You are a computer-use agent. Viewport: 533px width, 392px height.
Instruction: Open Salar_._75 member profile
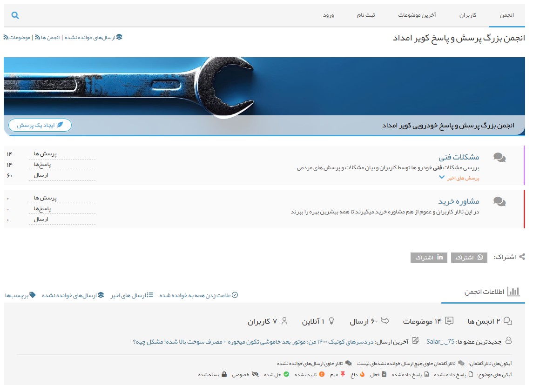440,341
